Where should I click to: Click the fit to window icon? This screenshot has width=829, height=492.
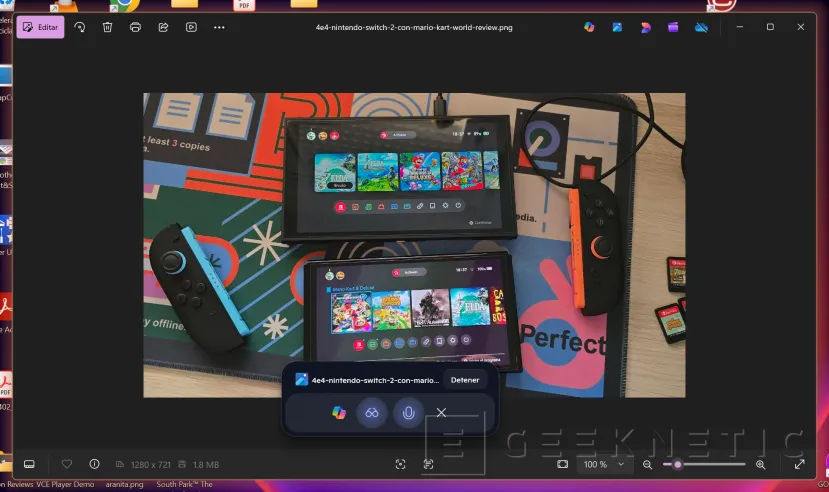click(x=563, y=464)
